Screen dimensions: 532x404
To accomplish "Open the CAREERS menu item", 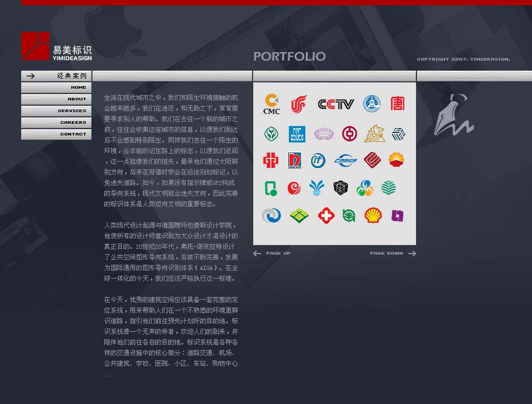I will (56, 123).
